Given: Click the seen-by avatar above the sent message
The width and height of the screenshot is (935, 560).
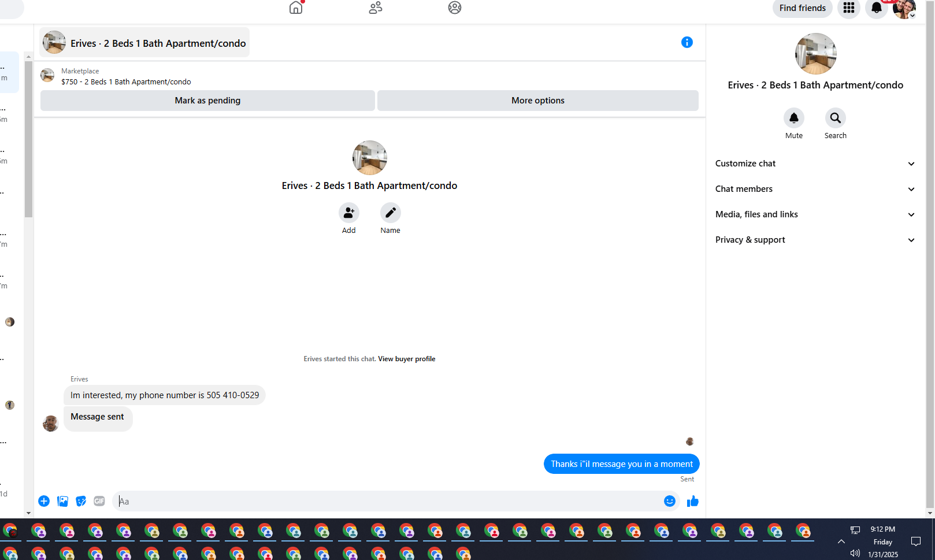Looking at the screenshot, I should (690, 442).
